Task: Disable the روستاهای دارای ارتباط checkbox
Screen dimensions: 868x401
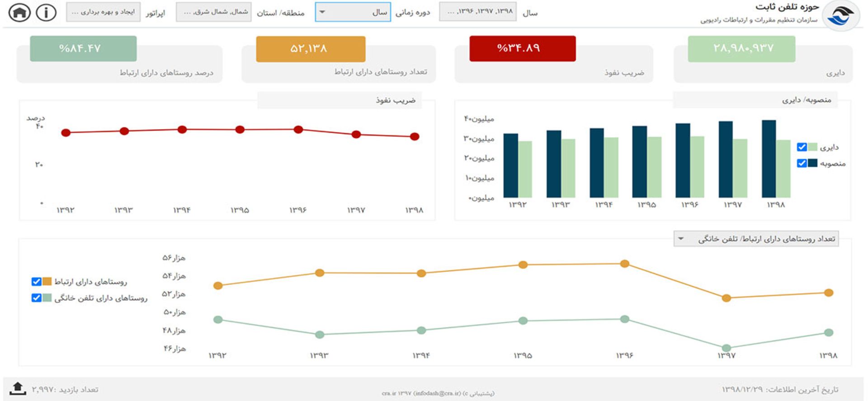Action: [36, 282]
